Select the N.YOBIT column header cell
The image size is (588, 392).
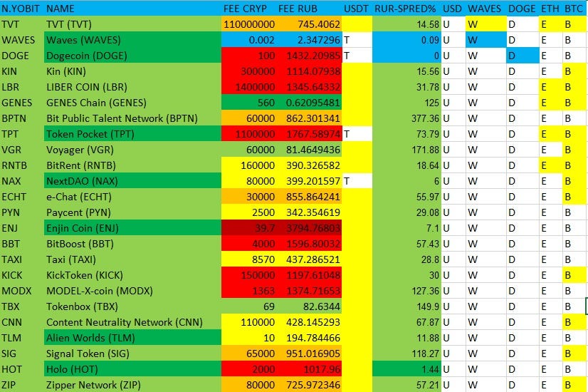tap(22, 9)
